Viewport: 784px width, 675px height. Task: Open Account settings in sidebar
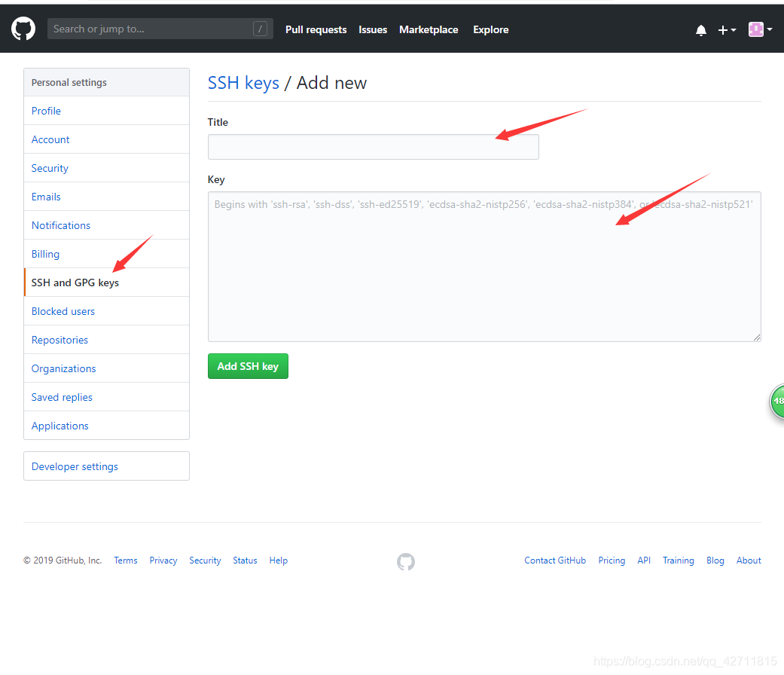point(106,139)
